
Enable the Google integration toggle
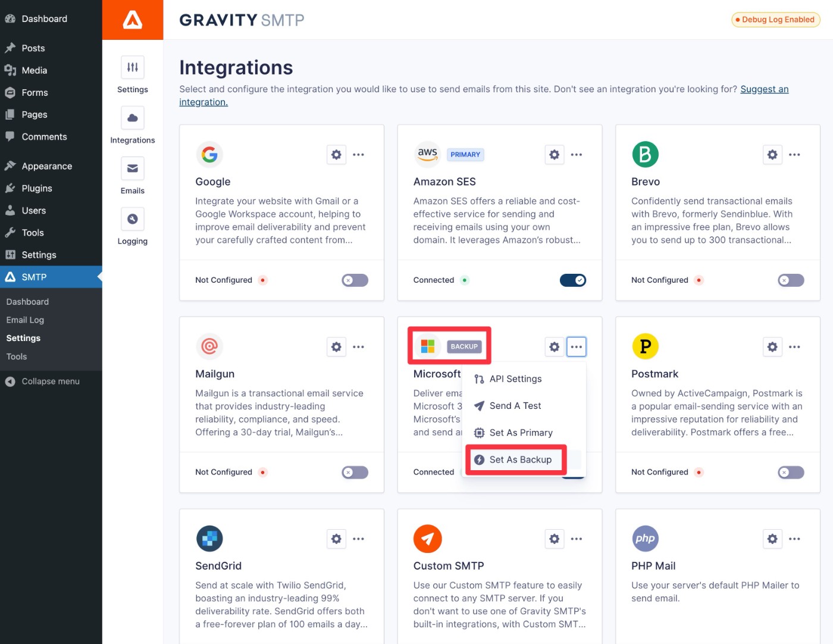click(x=355, y=280)
